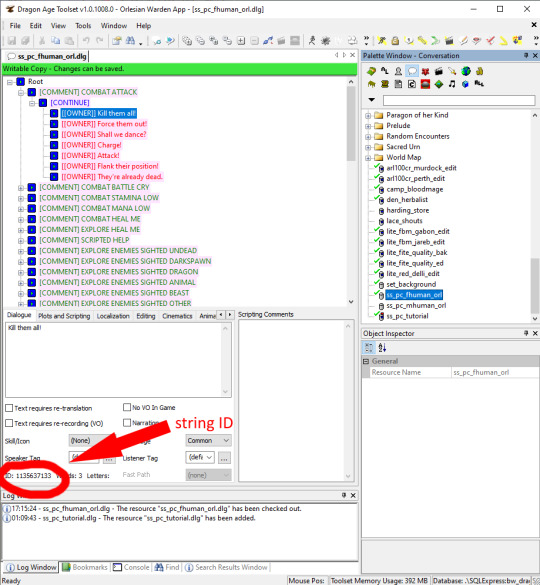Select the blue cube palette icon
The height and width of the screenshot is (585, 540).
[465, 84]
